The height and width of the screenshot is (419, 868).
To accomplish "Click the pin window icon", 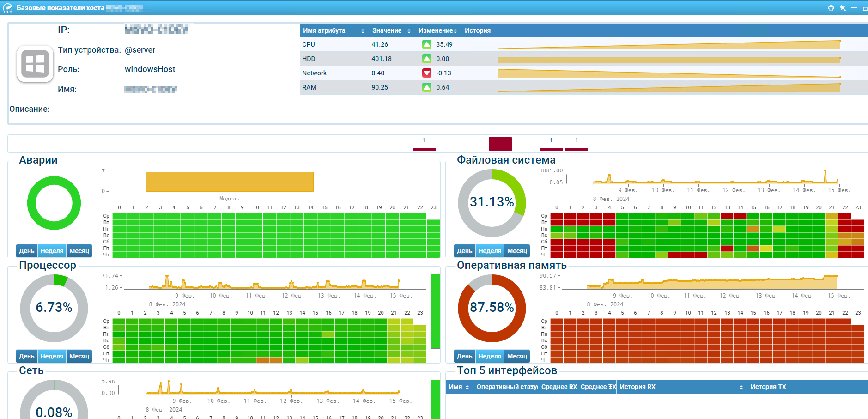I will click(x=843, y=8).
